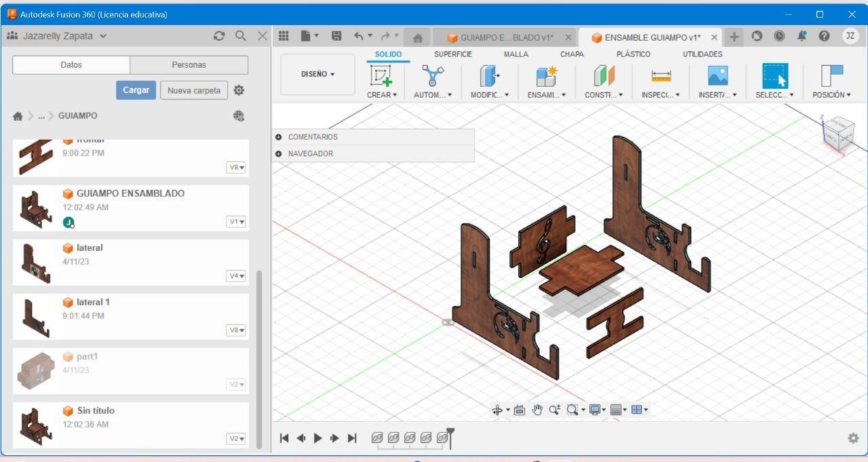Click the Insertar image icon

717,76
